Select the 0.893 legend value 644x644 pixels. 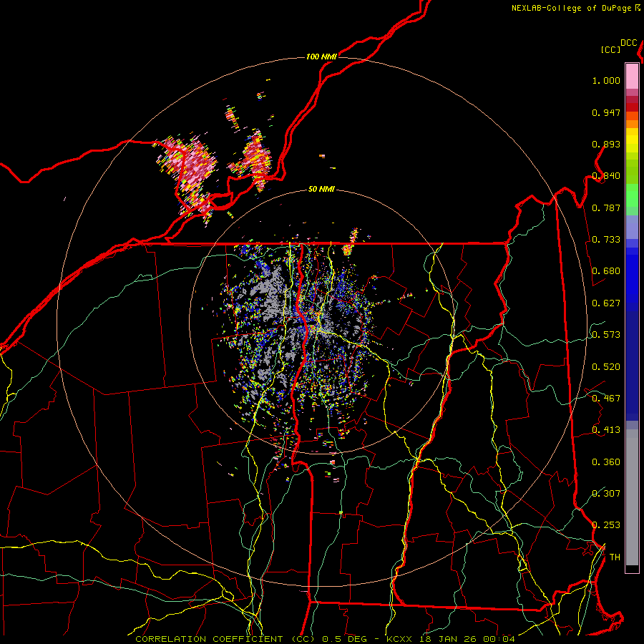[x=606, y=144]
